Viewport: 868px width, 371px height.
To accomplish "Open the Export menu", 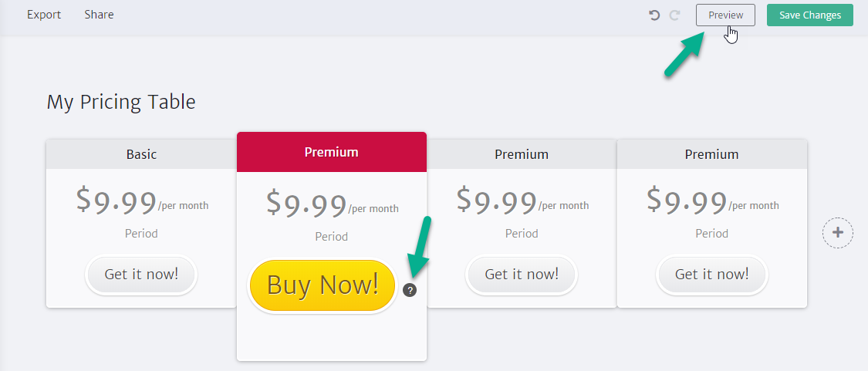I will point(44,15).
